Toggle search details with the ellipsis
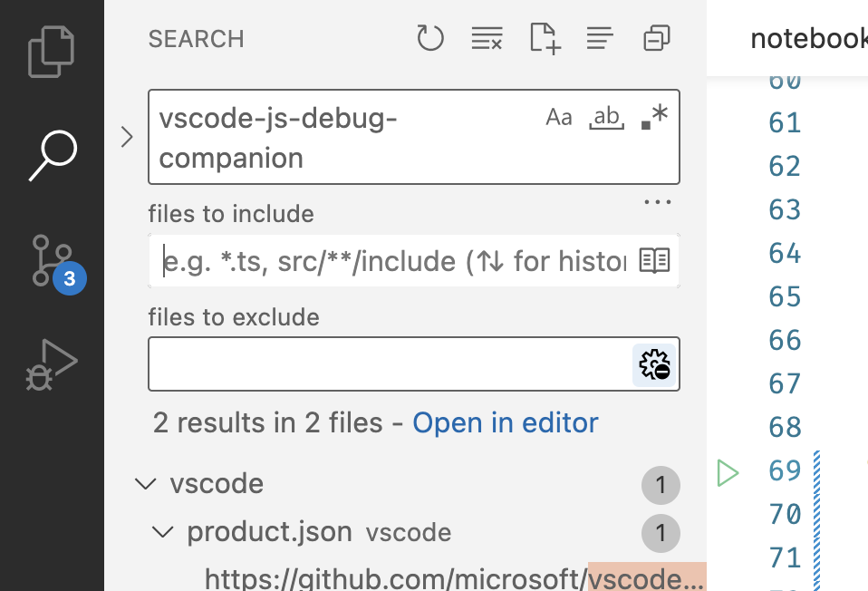This screenshot has height=591, width=868. [657, 201]
